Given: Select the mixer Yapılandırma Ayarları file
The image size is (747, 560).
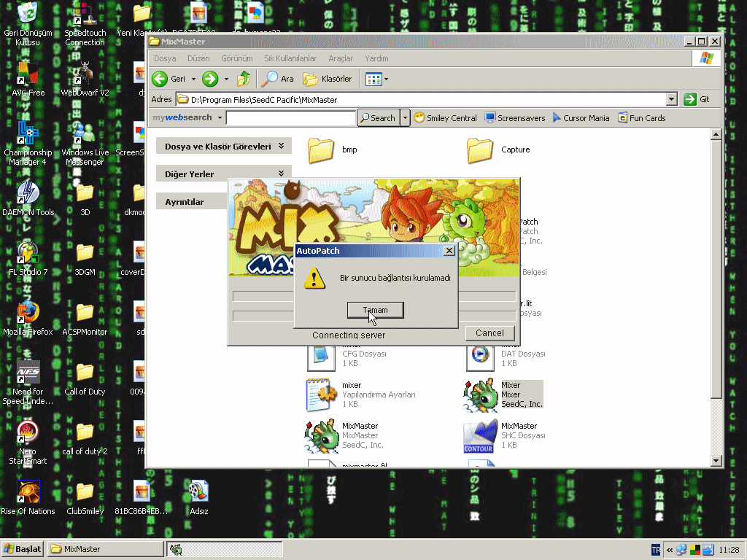Looking at the screenshot, I should point(362,394).
